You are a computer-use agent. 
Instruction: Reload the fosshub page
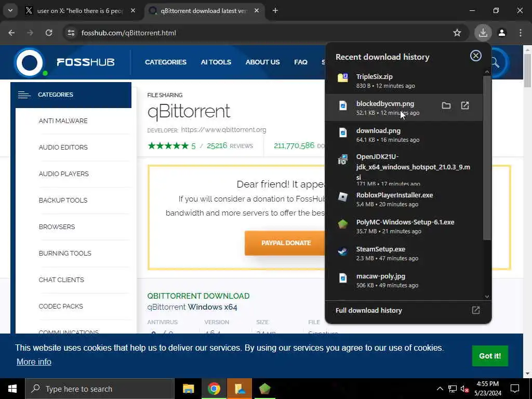click(x=49, y=33)
